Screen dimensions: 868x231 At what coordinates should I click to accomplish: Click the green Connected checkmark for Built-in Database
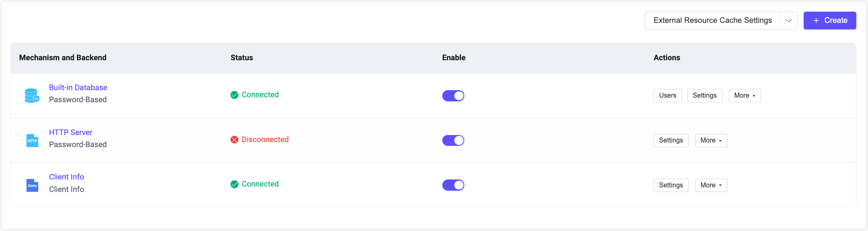click(x=234, y=95)
